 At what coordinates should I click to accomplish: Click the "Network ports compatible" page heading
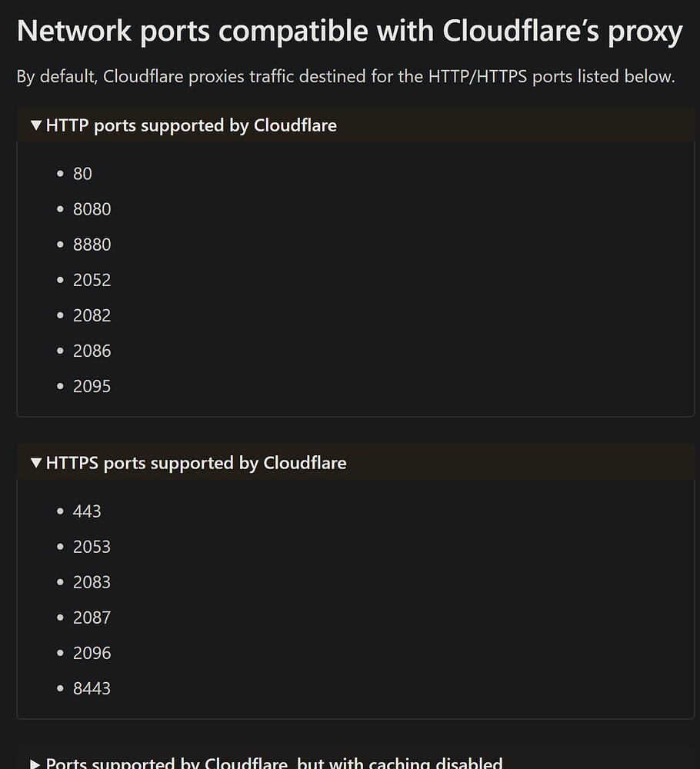349,32
